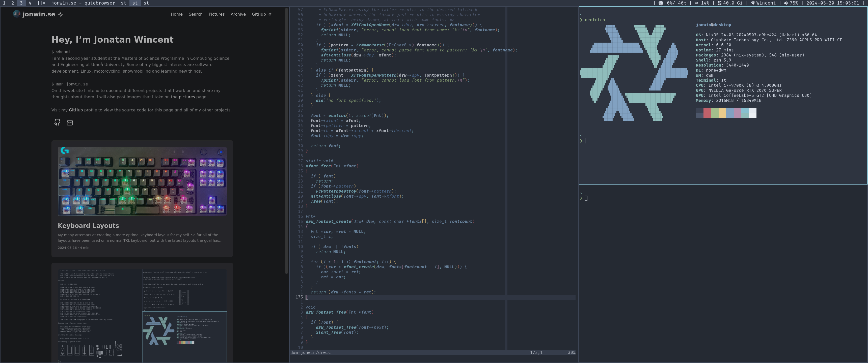Open the Archive menu item

pyautogui.click(x=237, y=14)
